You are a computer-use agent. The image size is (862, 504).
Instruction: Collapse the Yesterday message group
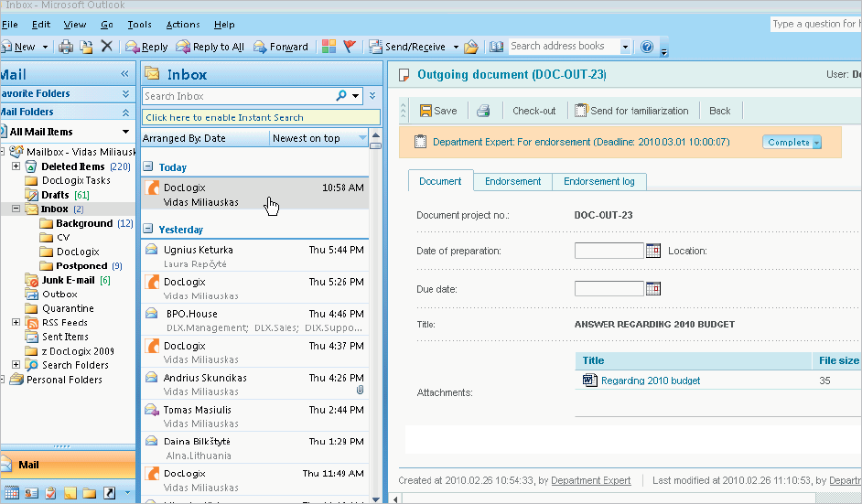click(148, 229)
